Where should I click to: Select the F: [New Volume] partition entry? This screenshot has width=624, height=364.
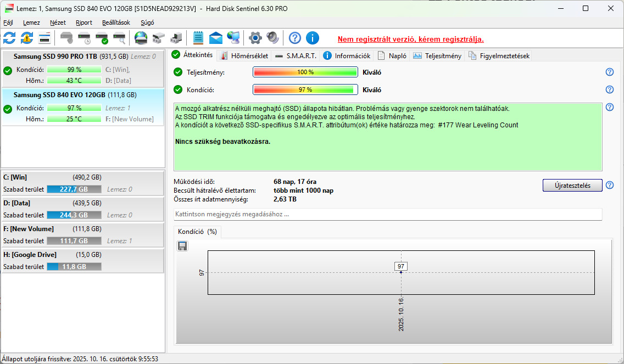(83, 235)
